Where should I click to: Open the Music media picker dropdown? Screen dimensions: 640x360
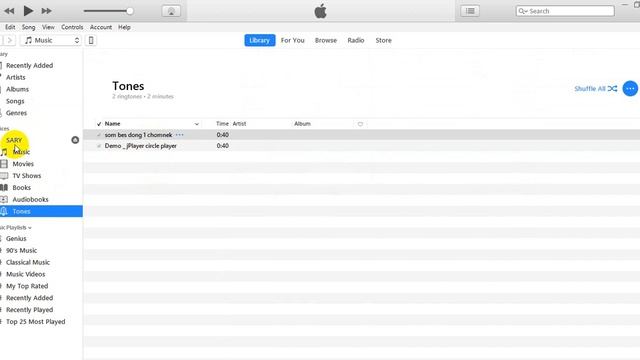click(x=51, y=40)
